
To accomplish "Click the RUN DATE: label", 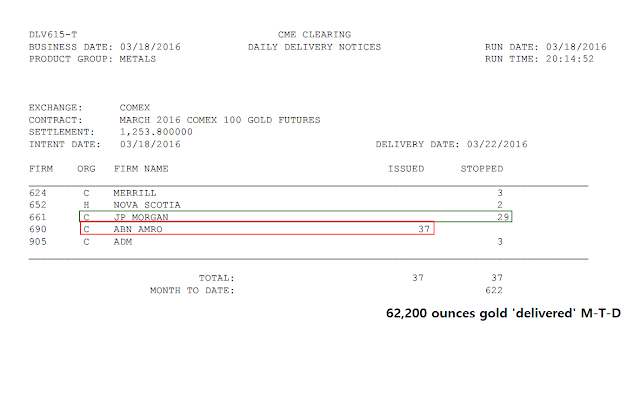I will tap(512, 47).
